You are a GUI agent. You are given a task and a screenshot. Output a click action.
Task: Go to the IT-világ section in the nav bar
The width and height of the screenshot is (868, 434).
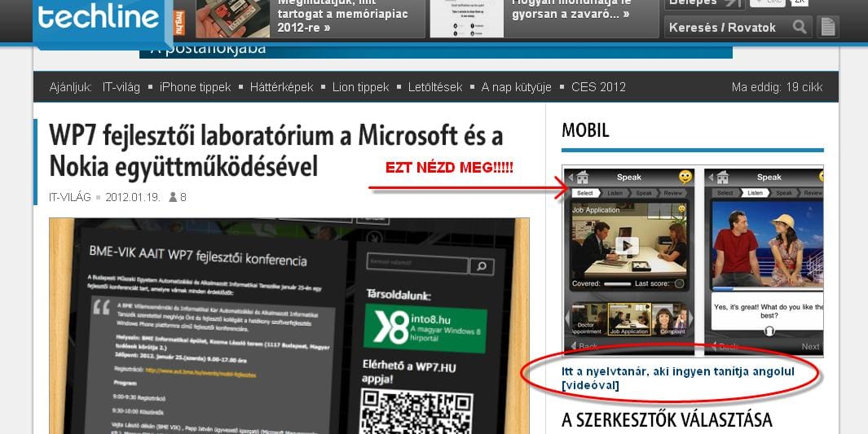[x=121, y=87]
